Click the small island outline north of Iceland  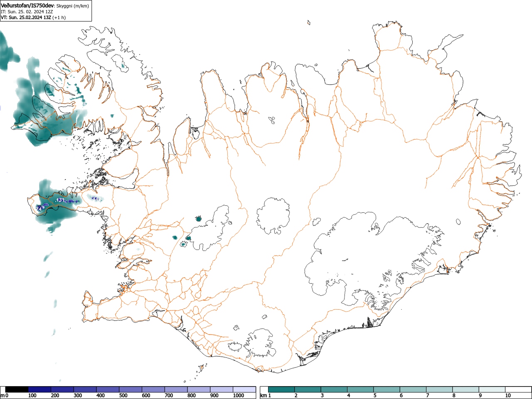[308, 22]
